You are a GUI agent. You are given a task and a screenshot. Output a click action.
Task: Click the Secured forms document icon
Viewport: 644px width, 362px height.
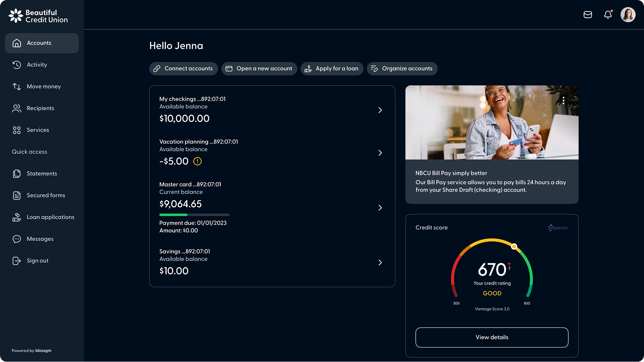point(17,195)
